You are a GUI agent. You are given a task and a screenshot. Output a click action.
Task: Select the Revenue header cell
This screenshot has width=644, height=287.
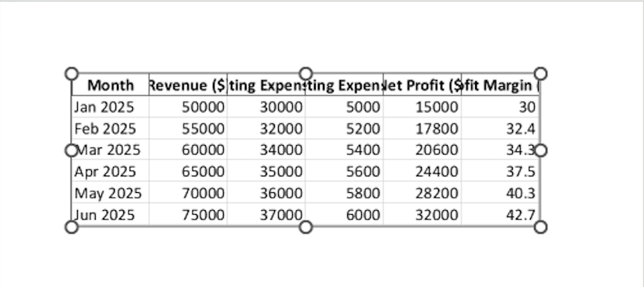click(188, 85)
